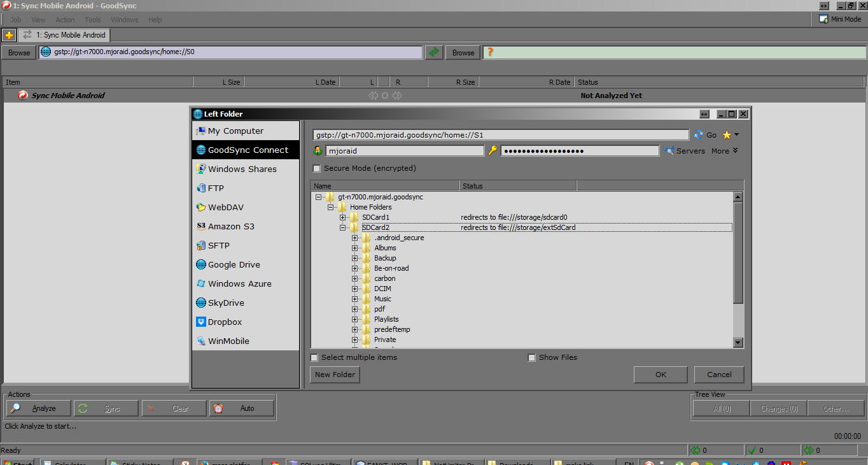
Task: Choose WebDAV file system
Action: [x=245, y=207]
